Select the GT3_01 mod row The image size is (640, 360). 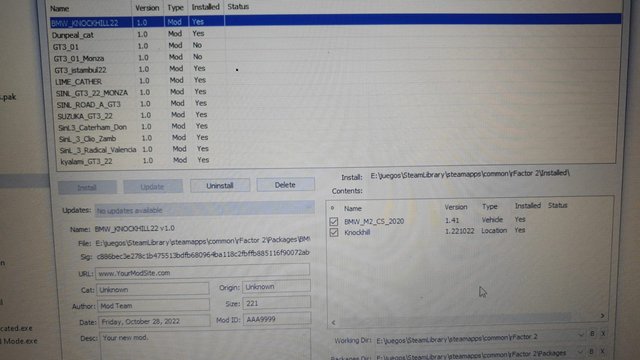pyautogui.click(x=336, y=46)
